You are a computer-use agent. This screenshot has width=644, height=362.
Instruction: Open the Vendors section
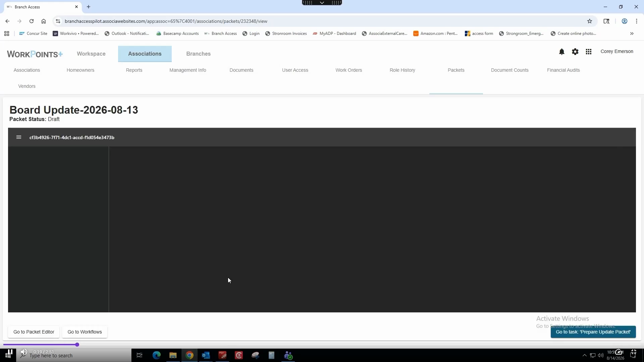27,86
